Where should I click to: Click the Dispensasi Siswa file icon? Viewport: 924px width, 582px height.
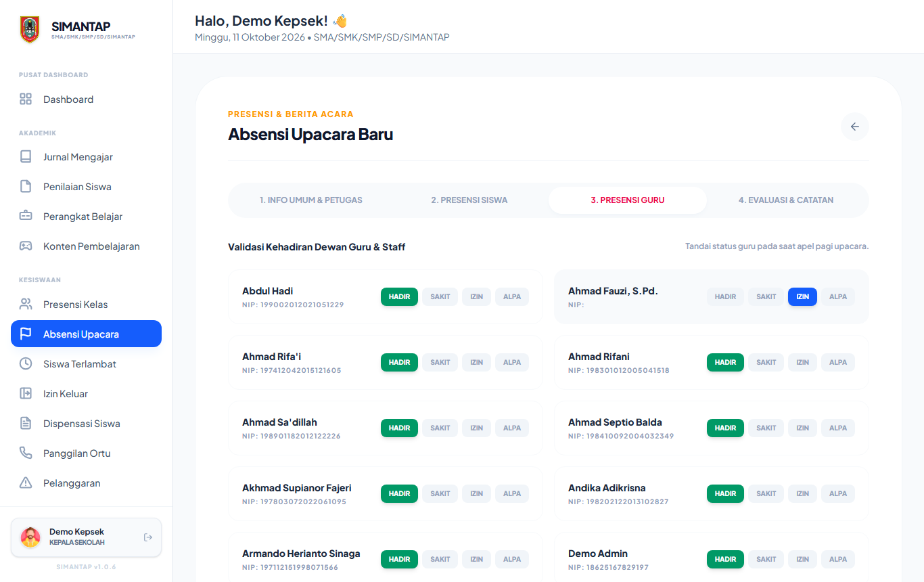click(26, 424)
